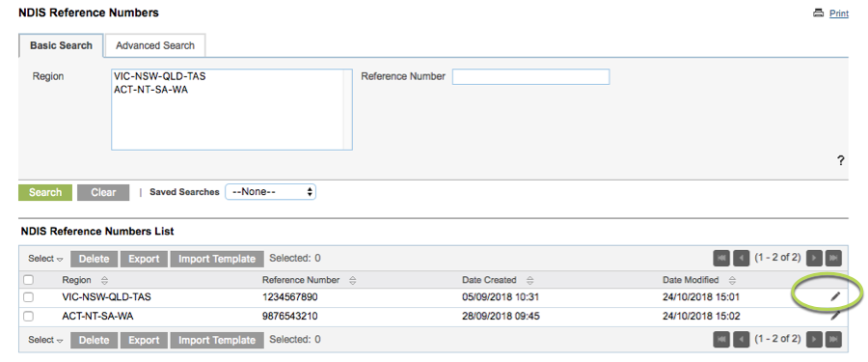Click the VIC-NSW-QLD-TAS table cell
The width and height of the screenshot is (868, 362).
click(106, 297)
